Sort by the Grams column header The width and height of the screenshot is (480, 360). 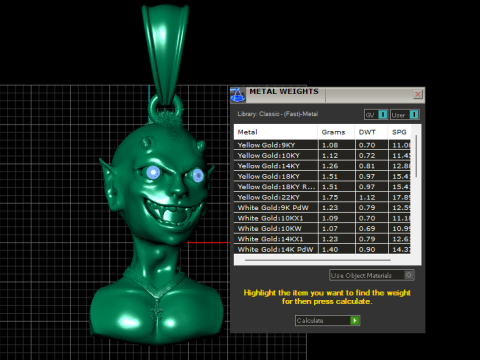click(x=336, y=132)
